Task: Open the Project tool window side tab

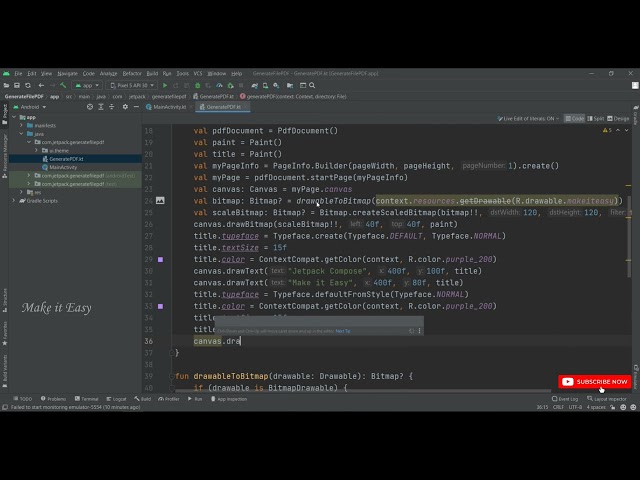Action: click(x=5, y=114)
